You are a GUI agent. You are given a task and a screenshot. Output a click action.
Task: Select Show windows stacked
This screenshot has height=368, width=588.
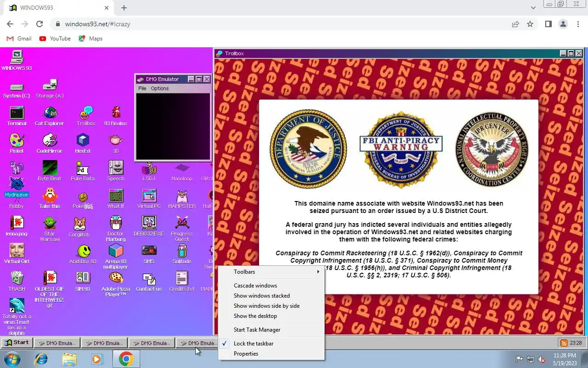point(271,296)
